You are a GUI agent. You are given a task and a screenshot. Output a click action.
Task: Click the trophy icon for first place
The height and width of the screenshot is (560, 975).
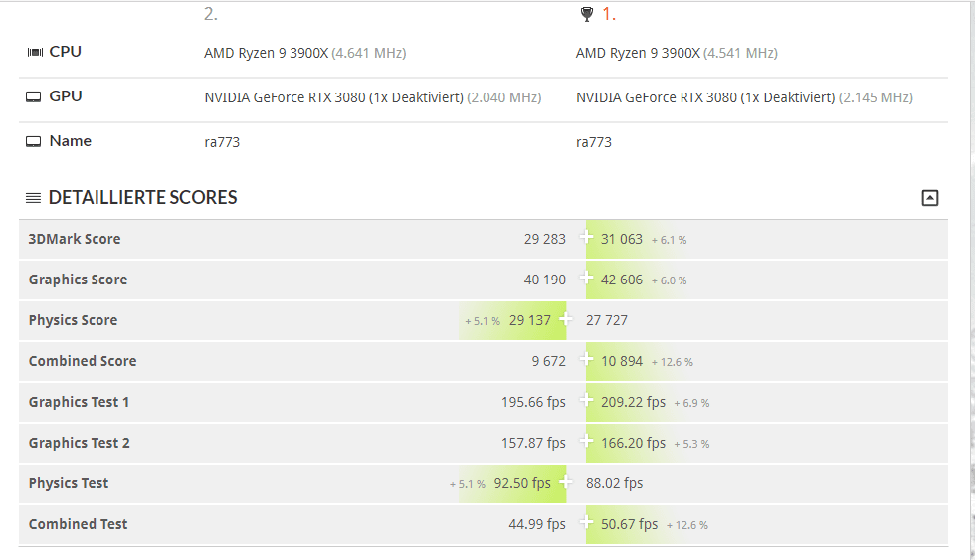point(586,14)
